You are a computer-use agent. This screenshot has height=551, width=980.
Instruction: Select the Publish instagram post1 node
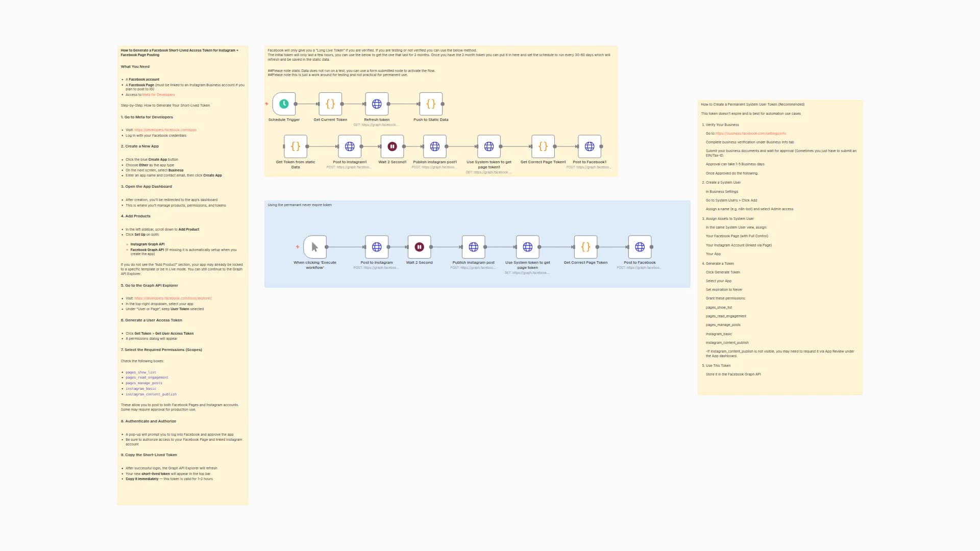tap(435, 146)
